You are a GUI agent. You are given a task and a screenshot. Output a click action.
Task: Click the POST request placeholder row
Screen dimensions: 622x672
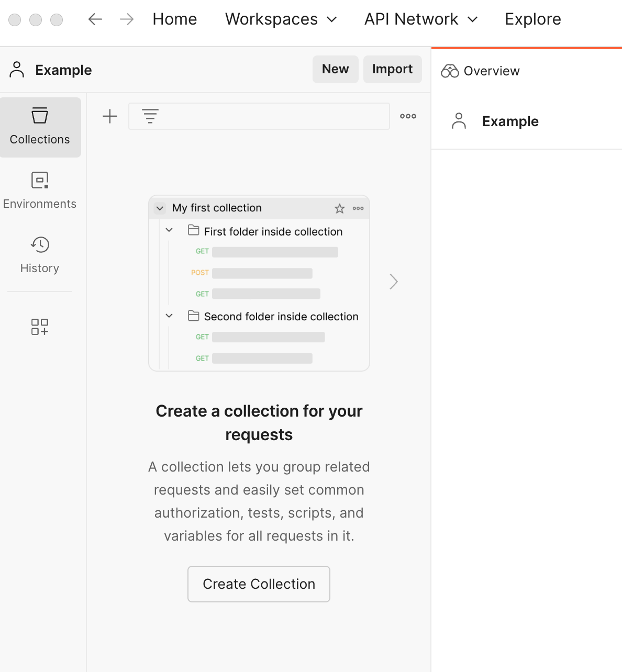(252, 273)
